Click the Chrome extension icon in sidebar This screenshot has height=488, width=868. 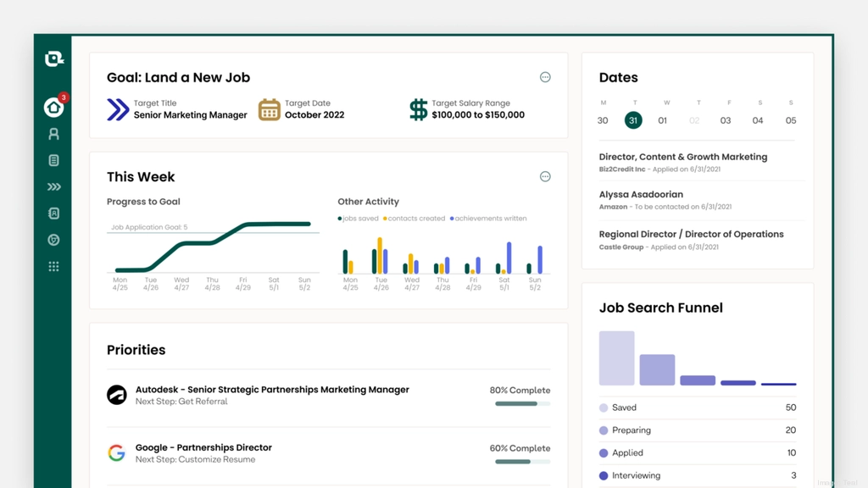click(x=53, y=240)
